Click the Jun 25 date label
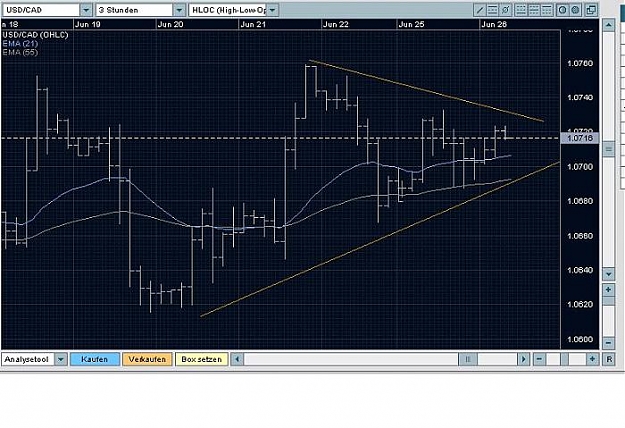 pyautogui.click(x=411, y=24)
